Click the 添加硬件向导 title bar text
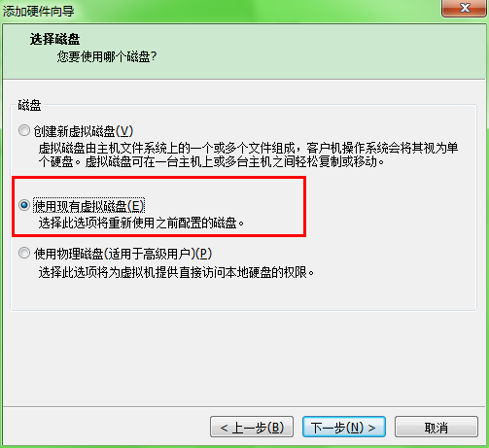489x448 pixels. coord(38,12)
